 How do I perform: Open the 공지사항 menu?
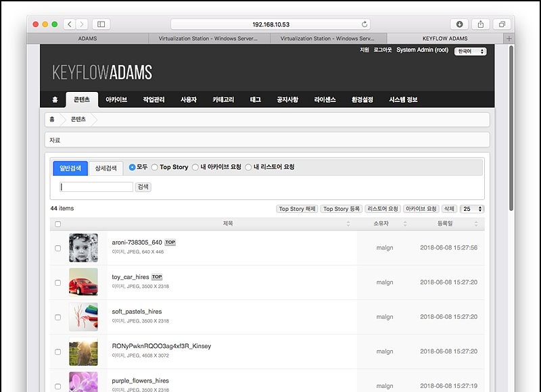tap(287, 99)
